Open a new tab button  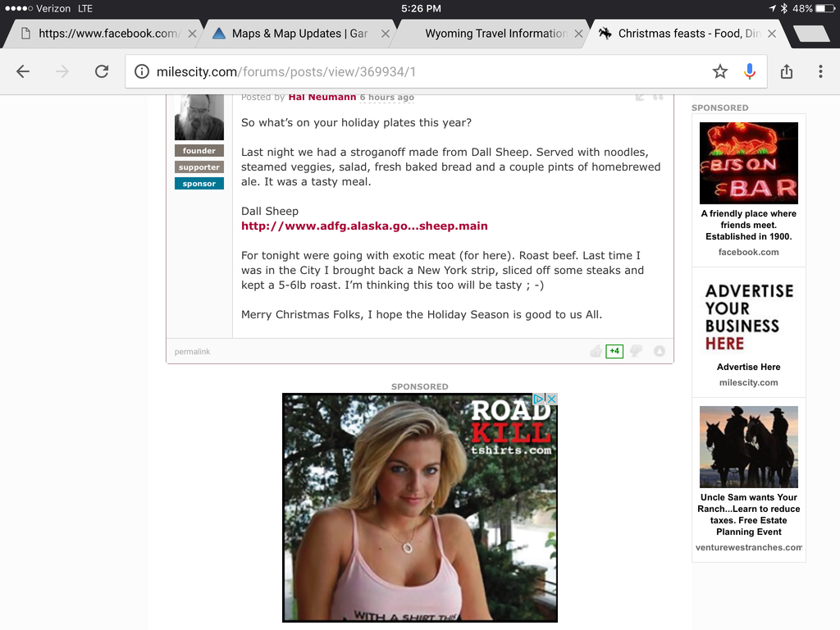click(813, 33)
